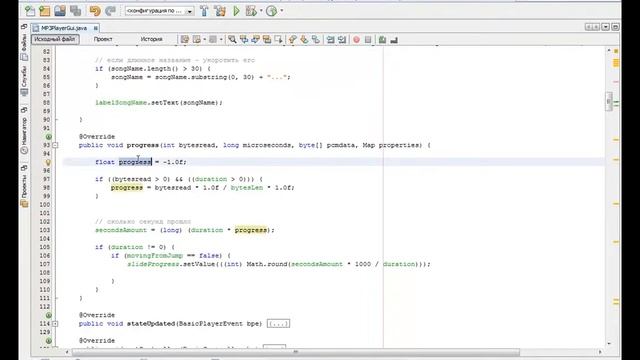Toggle Rectangular Selection mode icon
The width and height of the screenshot is (640, 360).
[x=279, y=40]
